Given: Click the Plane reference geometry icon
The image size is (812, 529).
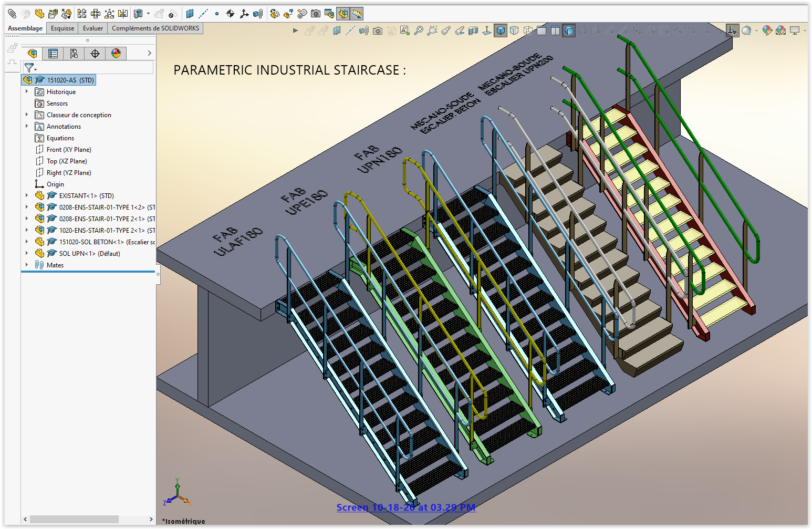Looking at the screenshot, I should click(x=190, y=14).
